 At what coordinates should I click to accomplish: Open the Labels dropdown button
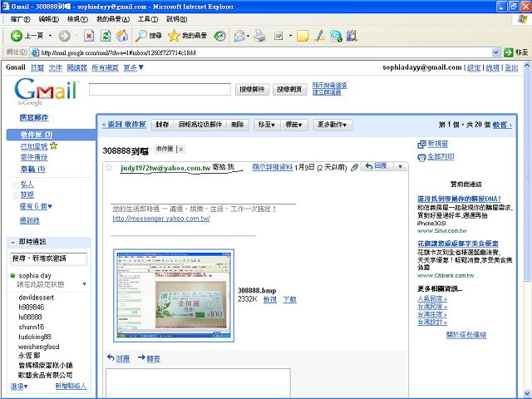click(293, 125)
